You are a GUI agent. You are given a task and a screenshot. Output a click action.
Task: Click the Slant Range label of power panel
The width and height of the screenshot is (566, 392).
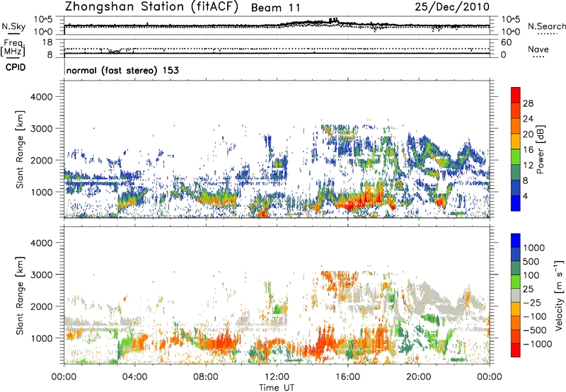(x=20, y=149)
